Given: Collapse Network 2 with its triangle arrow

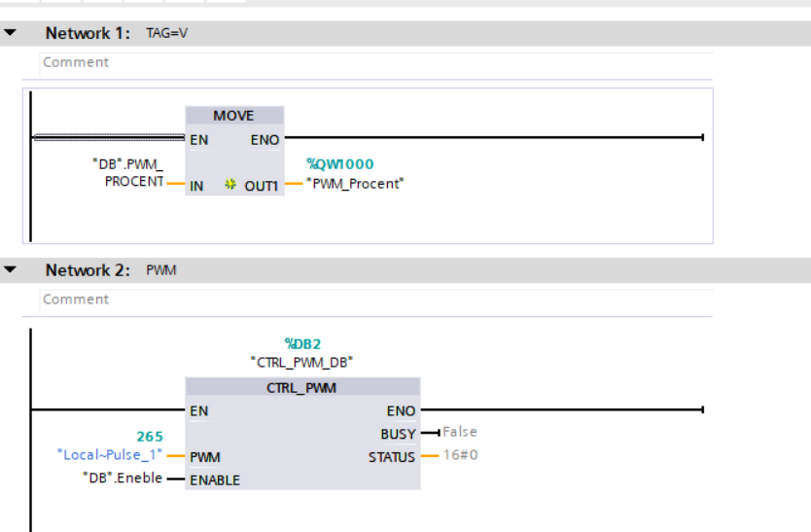Looking at the screenshot, I should coord(11,269).
